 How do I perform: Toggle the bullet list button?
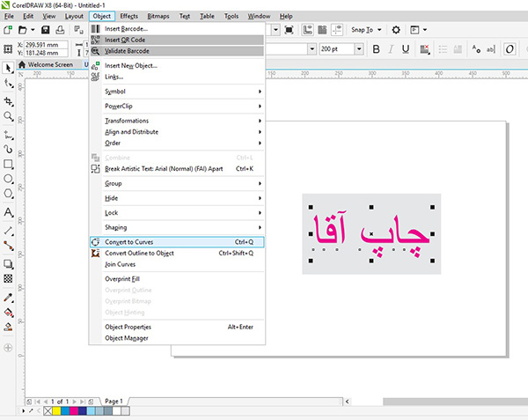point(443,49)
